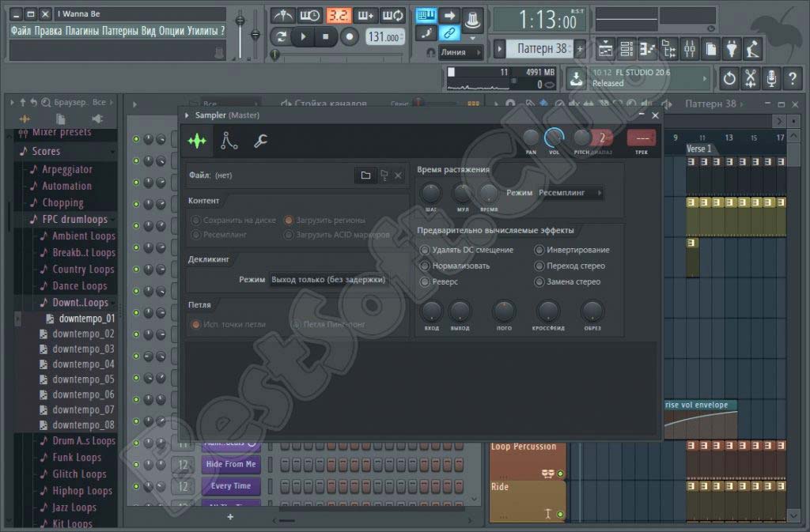
Task: Toggle the Реверс effect checkbox
Action: click(x=426, y=281)
